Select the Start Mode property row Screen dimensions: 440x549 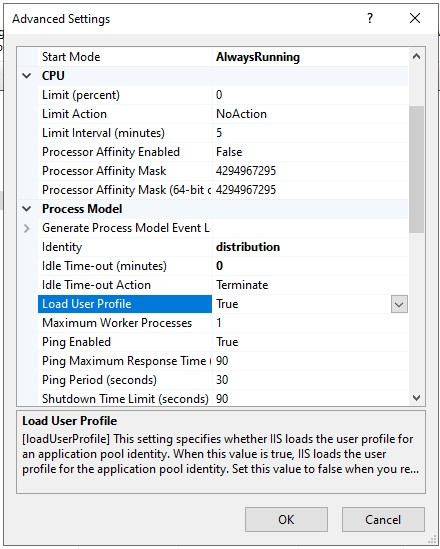(x=223, y=57)
